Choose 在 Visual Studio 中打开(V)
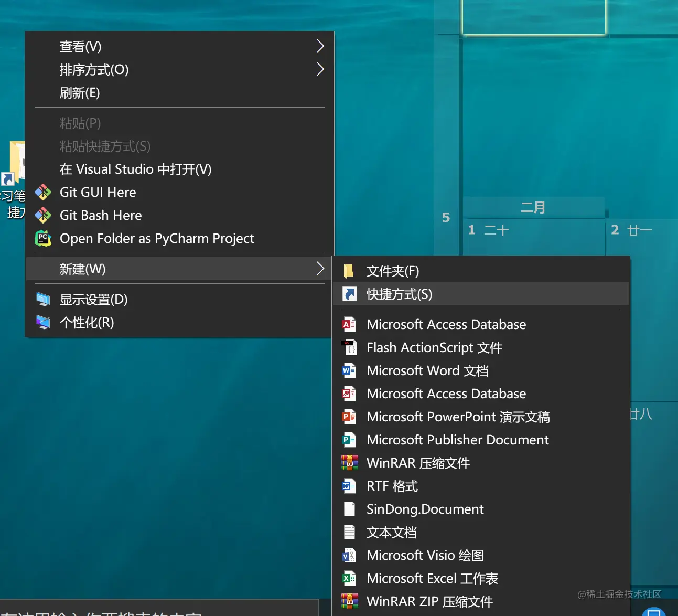Image resolution: width=678 pixels, height=616 pixels. (179, 169)
